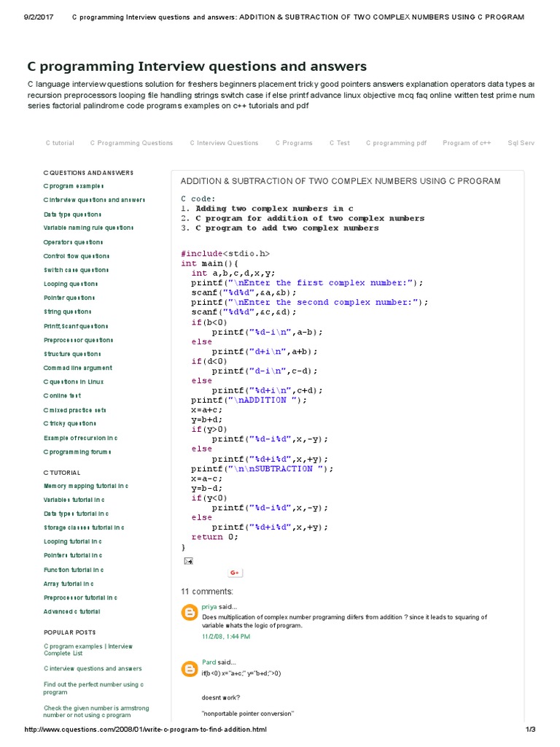Open priya's commenter profile link
Screen dimensions: 560x747
[x=209, y=606]
